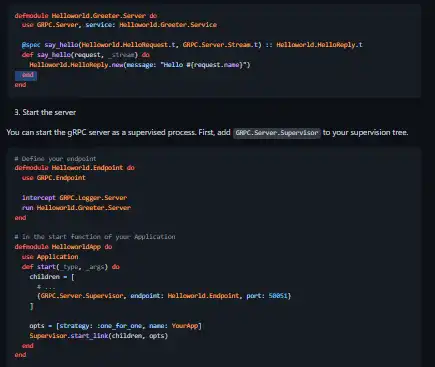Viewport: 435px width, 367px height.
Task: Click the 'defmodule Helloworld.Endpoint do' line
Action: (75, 168)
